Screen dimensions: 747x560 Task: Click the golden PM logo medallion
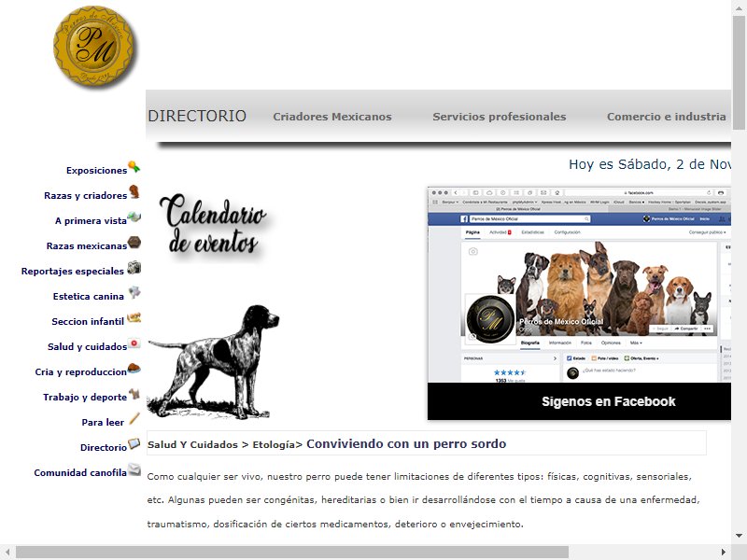pos(94,47)
